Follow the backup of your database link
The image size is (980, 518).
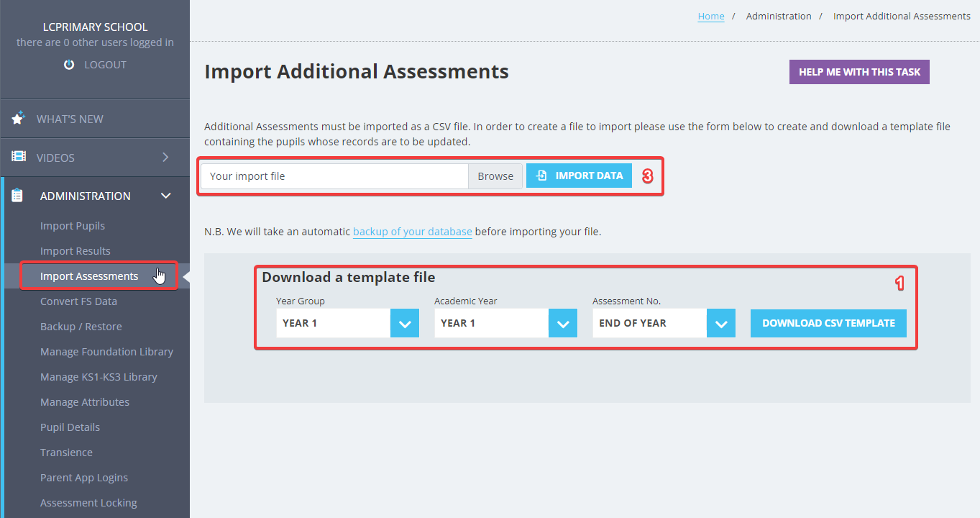pos(413,232)
